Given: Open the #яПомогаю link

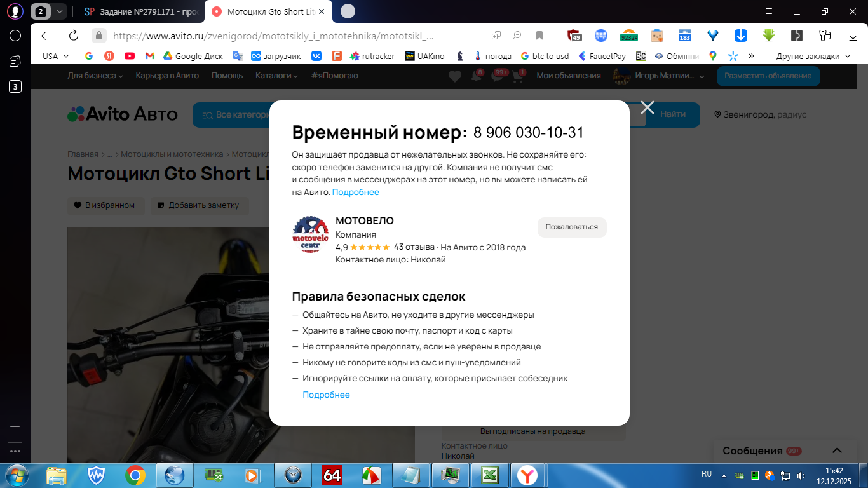Looking at the screenshot, I should point(335,76).
